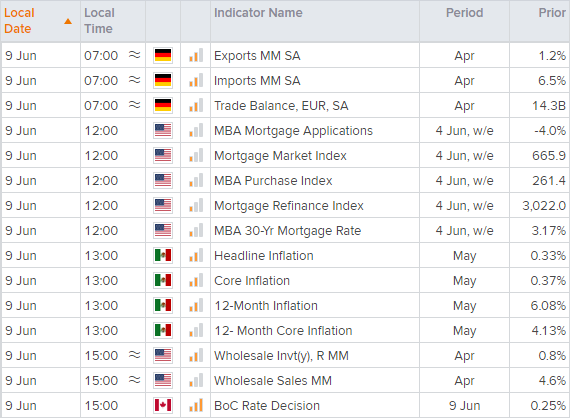Open the MBA Purchase Index indicator
The width and height of the screenshot is (570, 418).
(273, 181)
